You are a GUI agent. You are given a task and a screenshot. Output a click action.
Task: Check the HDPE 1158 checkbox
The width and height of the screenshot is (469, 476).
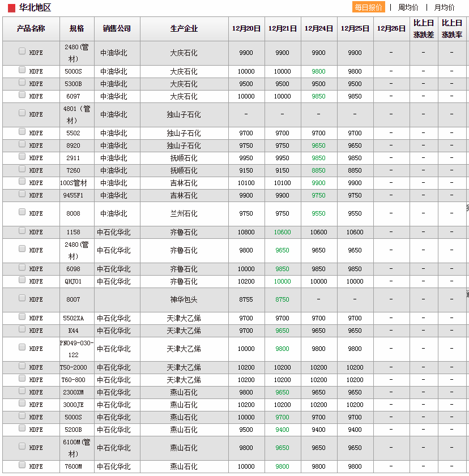click(x=22, y=231)
